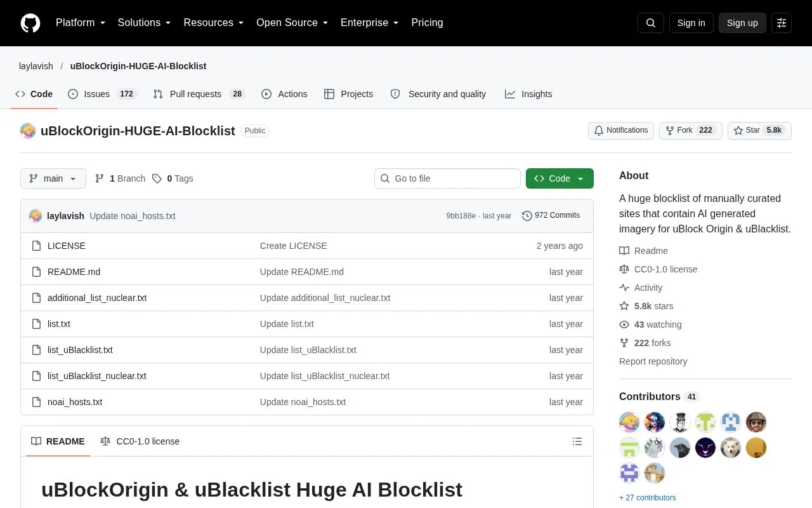Open the Activity link

(x=641, y=288)
